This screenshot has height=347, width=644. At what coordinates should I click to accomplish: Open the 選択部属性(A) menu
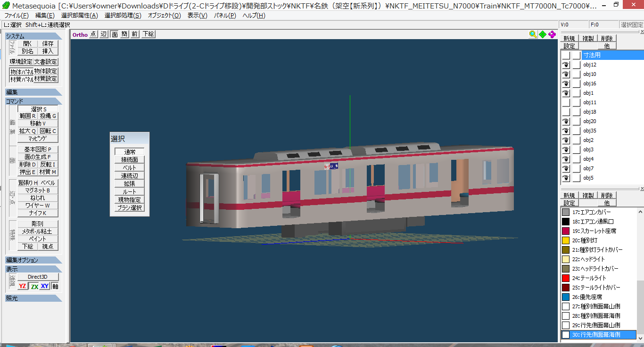click(x=80, y=16)
